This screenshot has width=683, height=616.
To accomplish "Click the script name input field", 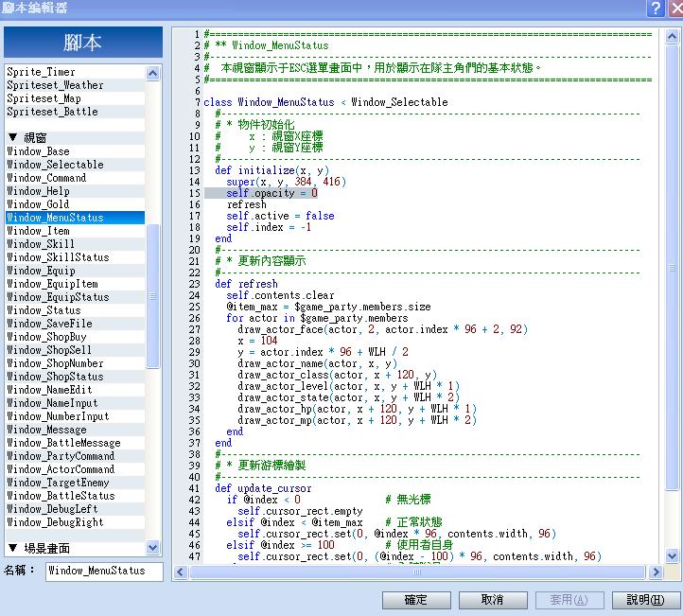I will click(104, 572).
